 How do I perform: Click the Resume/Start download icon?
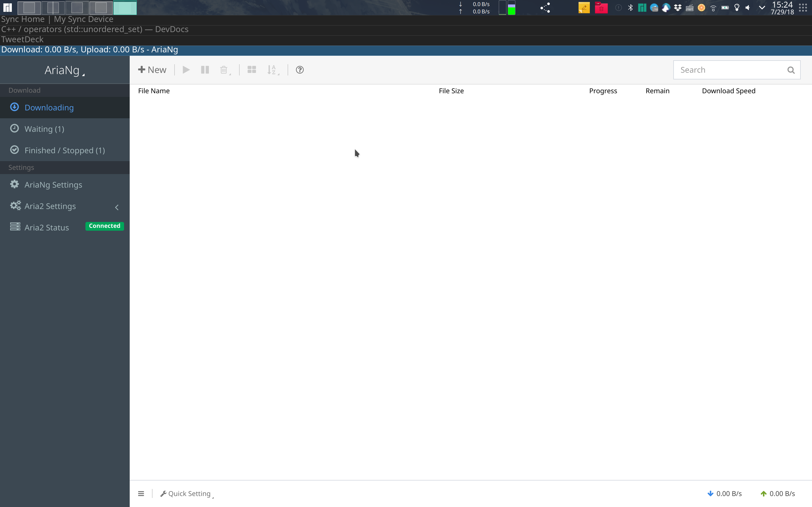coord(186,70)
